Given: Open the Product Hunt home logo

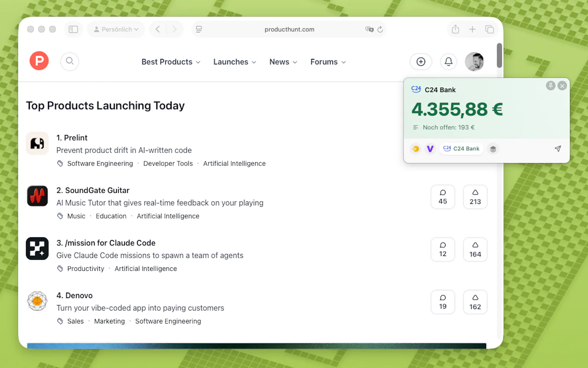Looking at the screenshot, I should (x=39, y=61).
